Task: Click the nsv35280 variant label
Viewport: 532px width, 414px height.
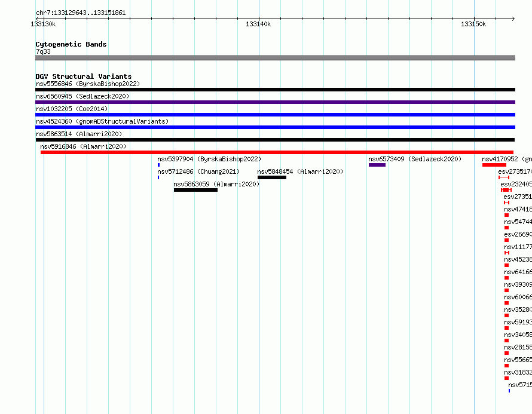Action: (x=518, y=309)
